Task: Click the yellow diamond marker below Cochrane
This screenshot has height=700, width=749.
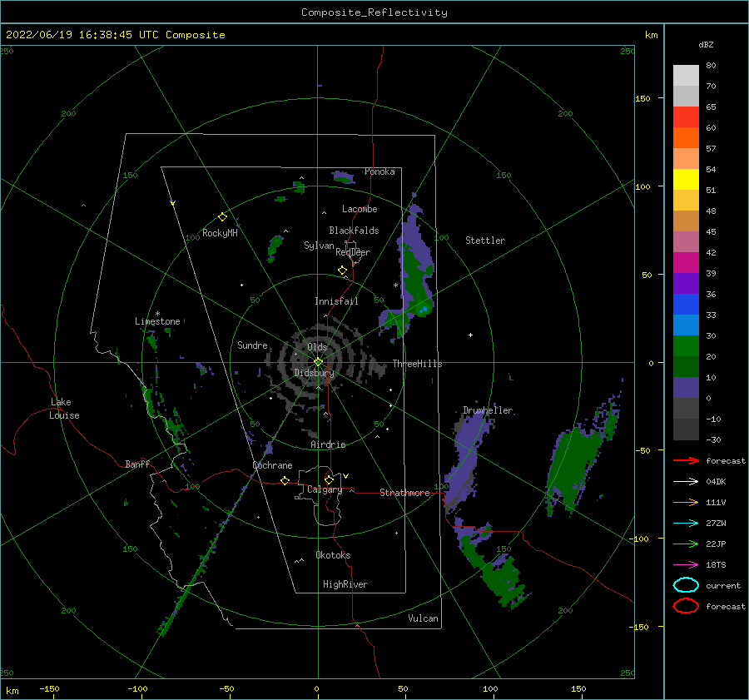Action: (285, 480)
